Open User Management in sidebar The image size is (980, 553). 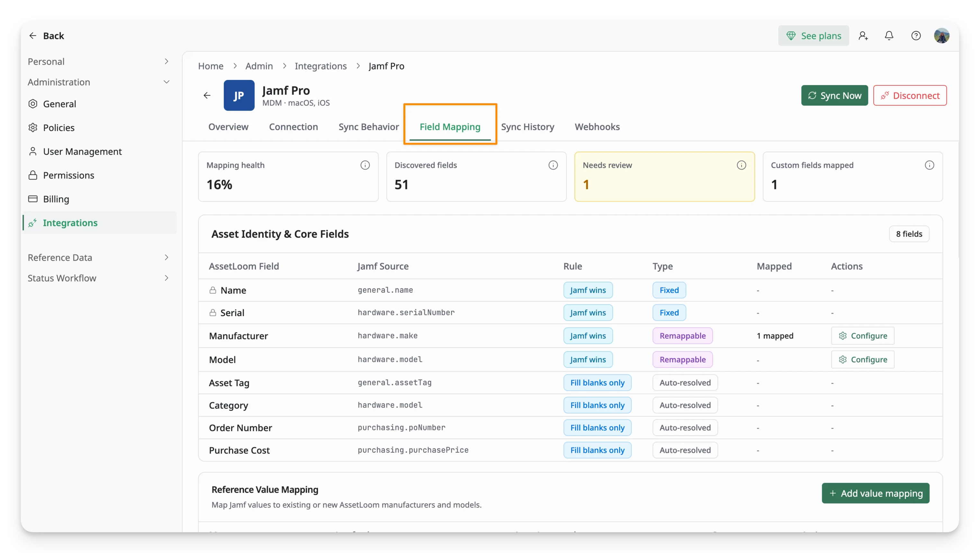(99, 151)
